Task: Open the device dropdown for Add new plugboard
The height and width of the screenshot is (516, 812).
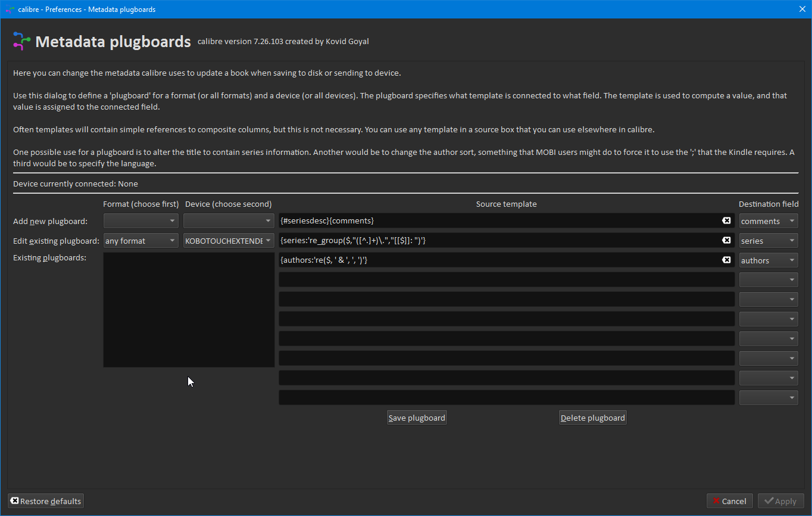Action: coord(229,221)
